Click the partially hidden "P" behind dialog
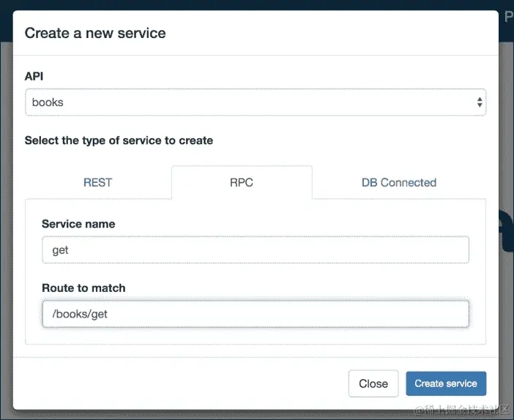Image resolution: width=514 pixels, height=420 pixels. click(x=508, y=16)
